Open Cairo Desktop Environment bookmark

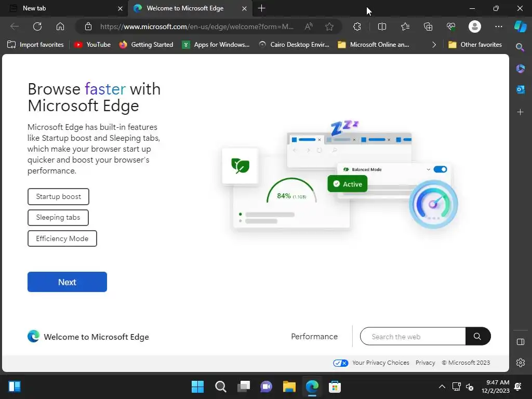(x=294, y=45)
